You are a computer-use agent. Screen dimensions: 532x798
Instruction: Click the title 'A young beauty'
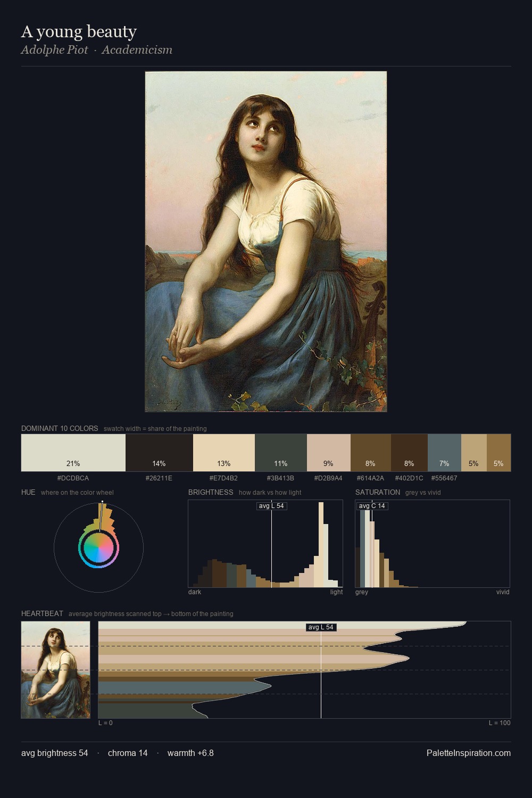[x=79, y=31]
